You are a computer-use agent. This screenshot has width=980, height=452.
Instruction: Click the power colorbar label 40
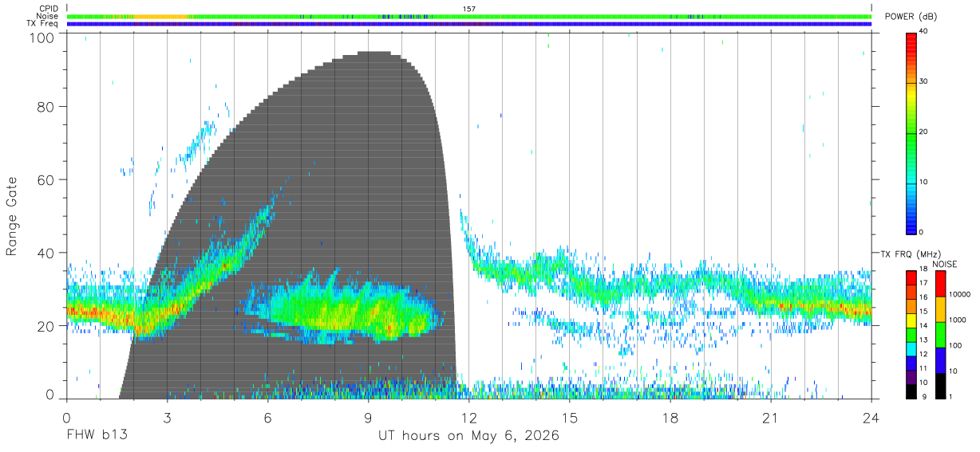924,32
